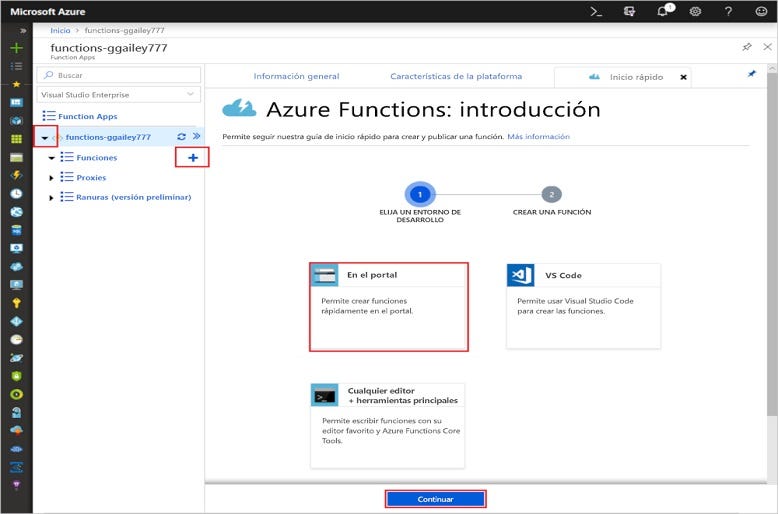The width and height of the screenshot is (778, 514).
Task: Collapse the Funciones tree node
Action: [x=52, y=158]
